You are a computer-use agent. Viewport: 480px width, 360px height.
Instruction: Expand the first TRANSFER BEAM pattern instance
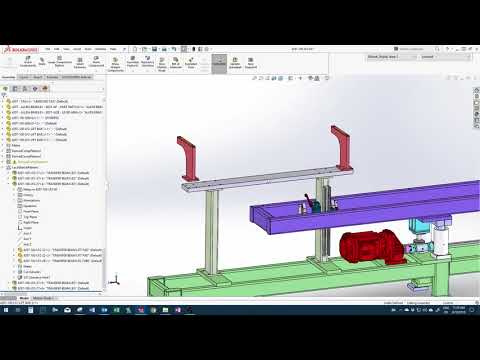pyautogui.click(x=9, y=173)
